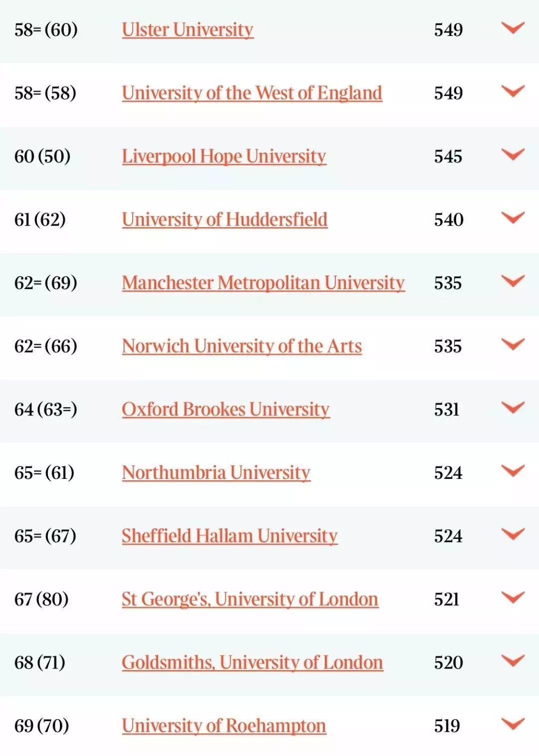
Task: Expand Liverpool Hope University row chevron
Action: 513,154
